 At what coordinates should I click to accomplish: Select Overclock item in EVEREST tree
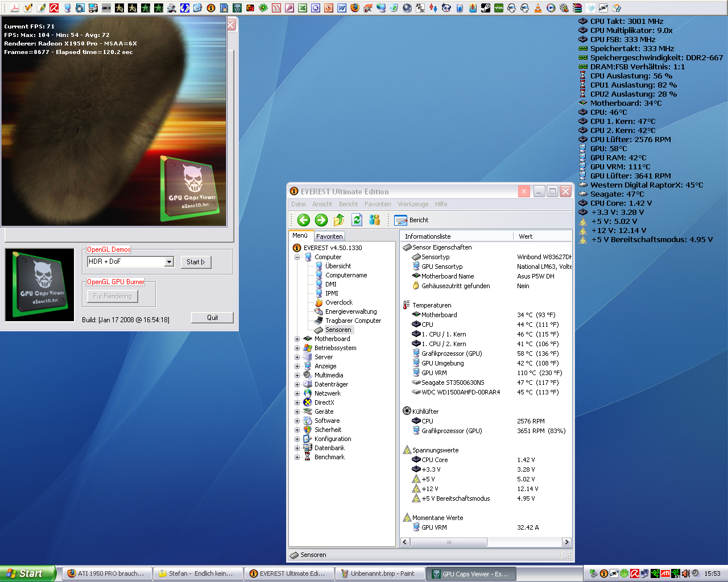(x=338, y=302)
